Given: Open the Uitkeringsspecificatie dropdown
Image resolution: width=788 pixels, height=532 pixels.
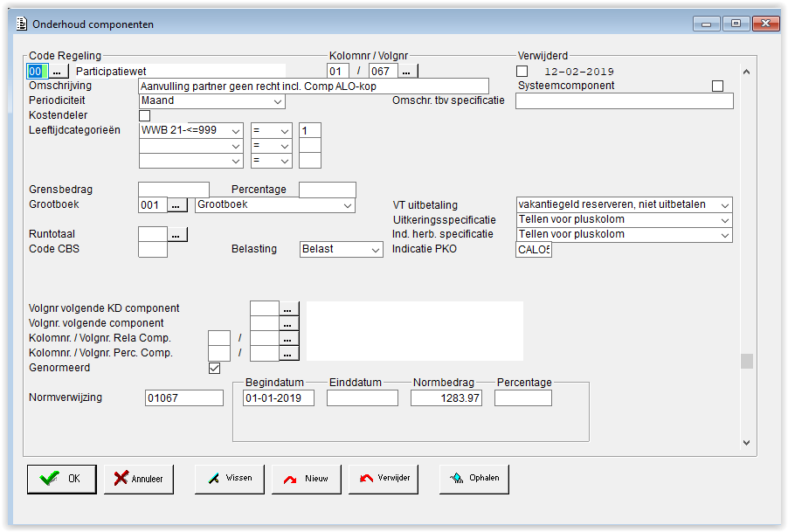Looking at the screenshot, I should click(624, 220).
